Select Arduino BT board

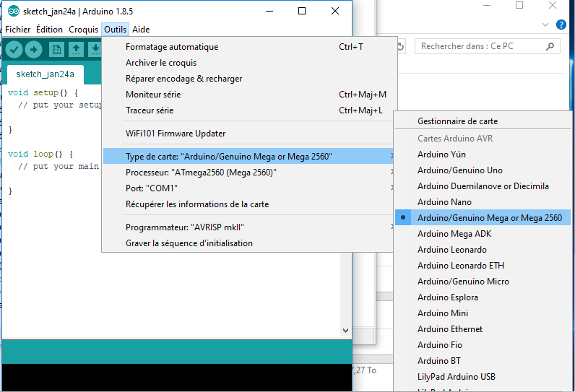click(x=483, y=361)
